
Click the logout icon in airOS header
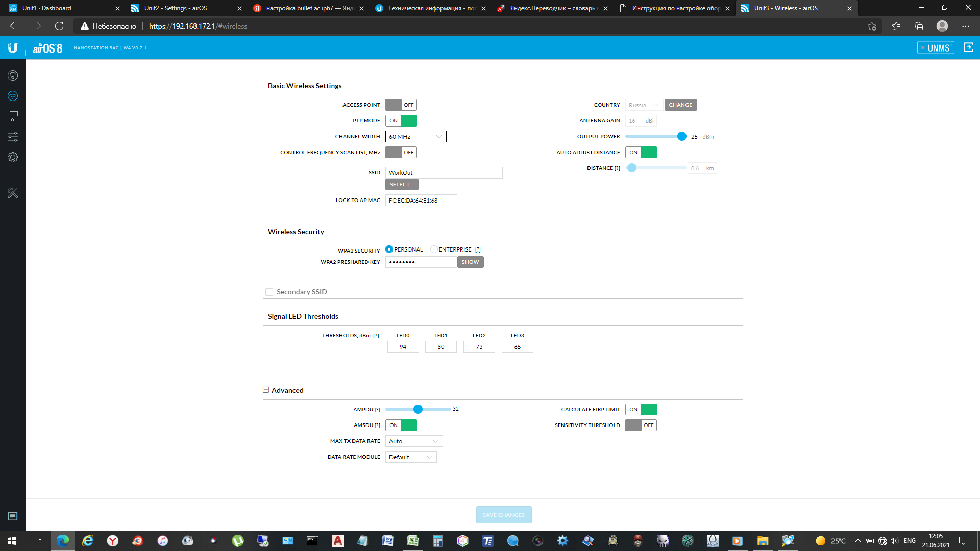pos(968,47)
